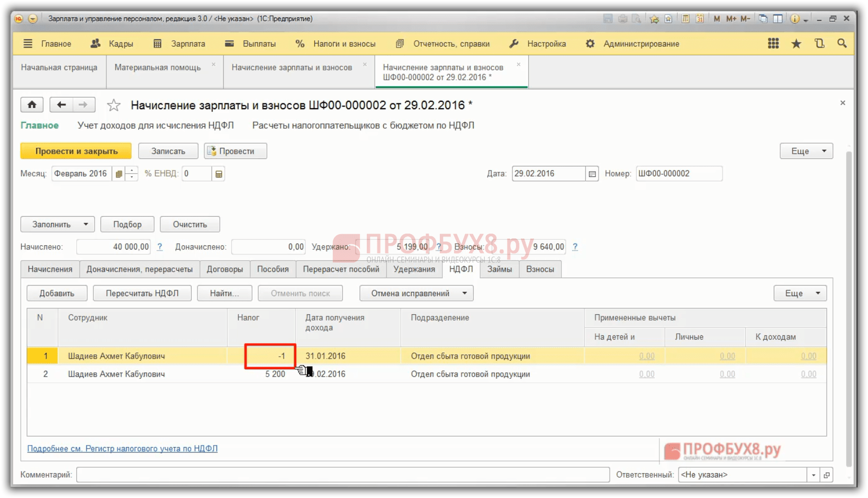
Task: Click open-form icon next to Ответственный field
Action: (x=827, y=475)
